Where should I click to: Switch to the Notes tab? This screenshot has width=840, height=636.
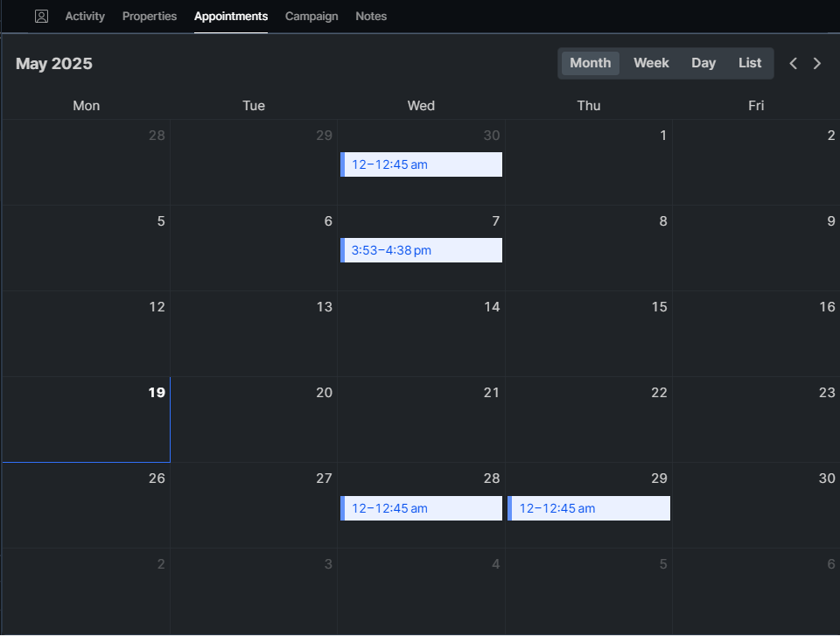[x=371, y=17]
